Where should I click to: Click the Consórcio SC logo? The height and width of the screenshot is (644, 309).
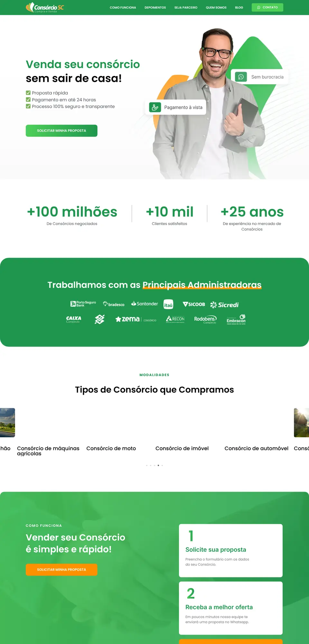click(x=45, y=7)
